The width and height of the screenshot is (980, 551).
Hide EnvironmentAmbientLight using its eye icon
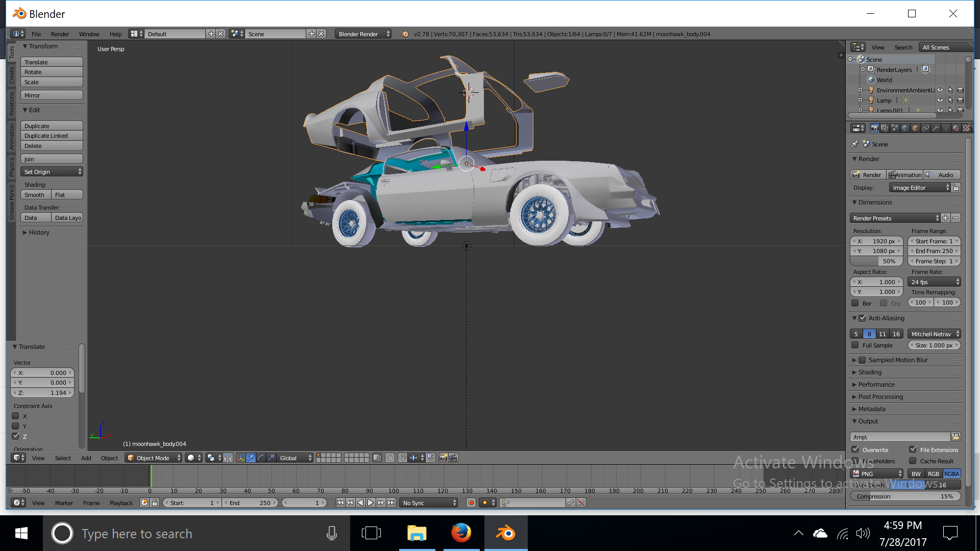click(940, 90)
